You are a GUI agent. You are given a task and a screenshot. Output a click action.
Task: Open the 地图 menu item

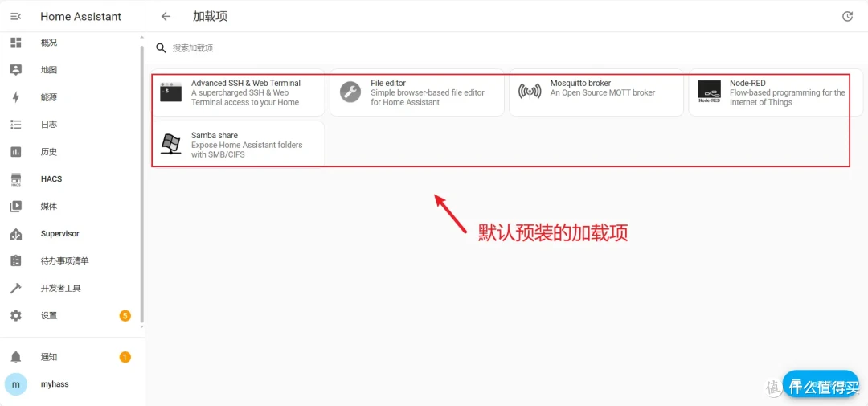(71, 70)
